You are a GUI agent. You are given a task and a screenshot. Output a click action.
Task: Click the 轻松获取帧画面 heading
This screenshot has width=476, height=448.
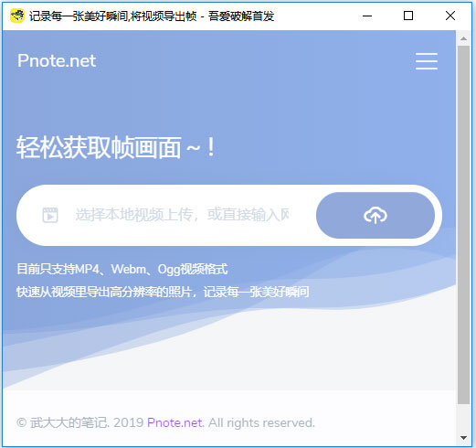pos(116,148)
